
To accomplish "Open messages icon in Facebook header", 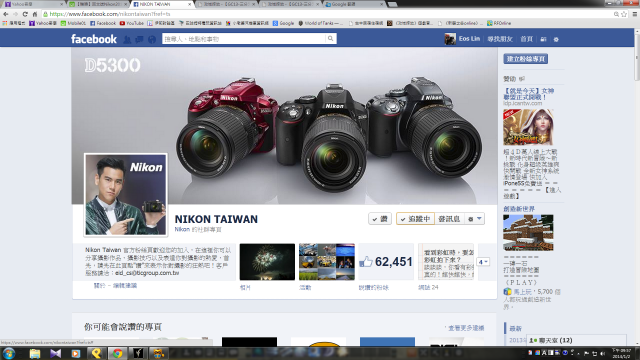I will pyautogui.click(x=140, y=39).
